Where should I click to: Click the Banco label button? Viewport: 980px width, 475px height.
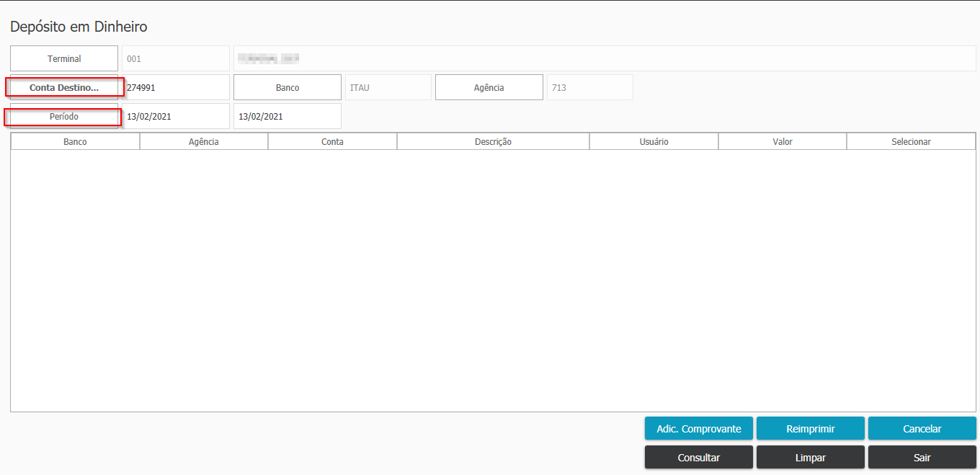(x=288, y=87)
